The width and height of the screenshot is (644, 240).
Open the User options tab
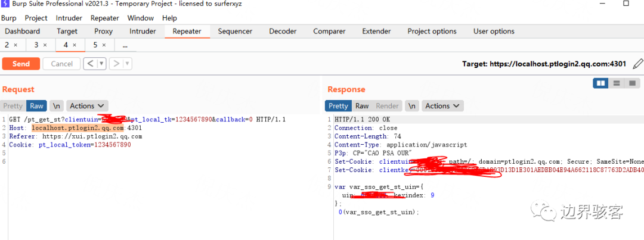(x=494, y=31)
